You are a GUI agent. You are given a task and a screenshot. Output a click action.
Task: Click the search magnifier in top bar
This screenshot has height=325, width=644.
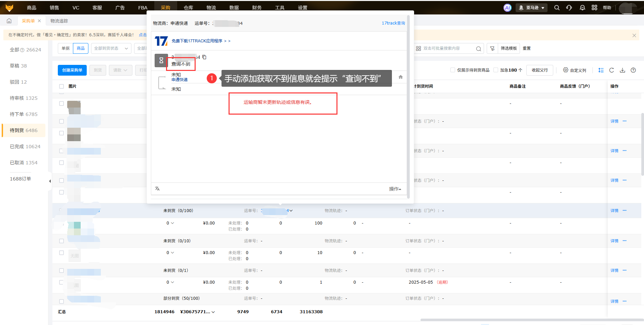pos(557,8)
